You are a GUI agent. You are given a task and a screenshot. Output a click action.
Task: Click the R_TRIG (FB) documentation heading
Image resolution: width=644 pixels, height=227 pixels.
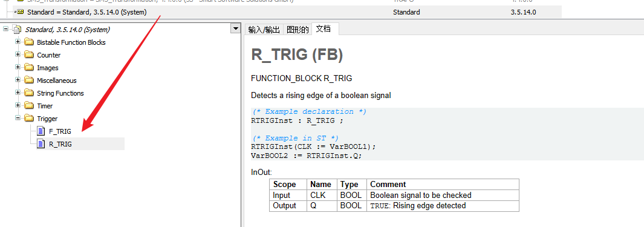tap(297, 55)
